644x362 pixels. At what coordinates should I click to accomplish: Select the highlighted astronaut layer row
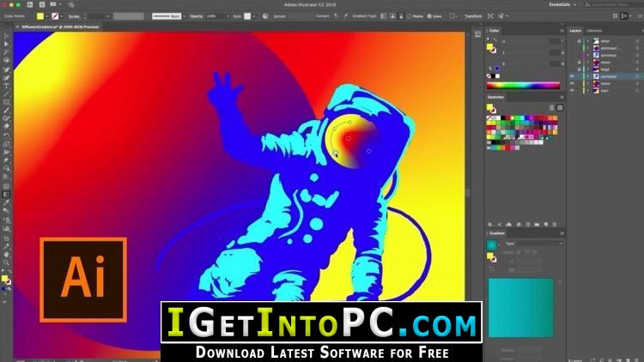click(x=605, y=76)
